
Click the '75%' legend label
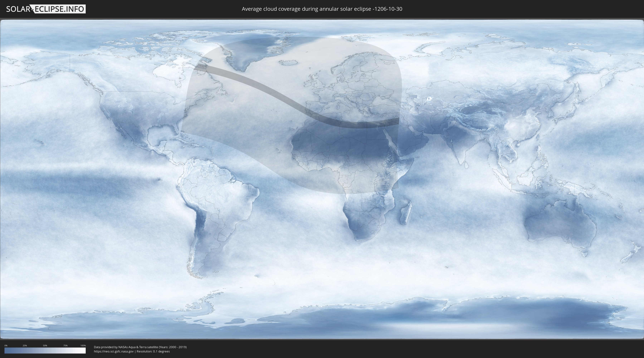[x=65, y=345]
